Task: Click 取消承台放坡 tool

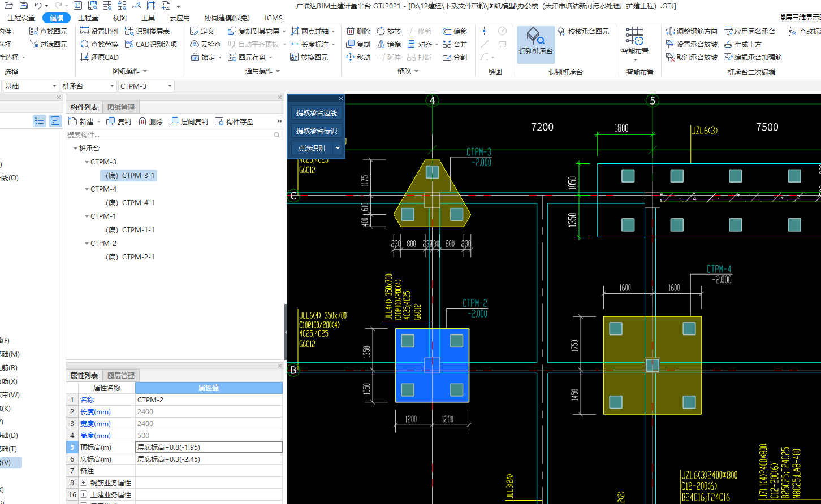Action: coord(692,57)
